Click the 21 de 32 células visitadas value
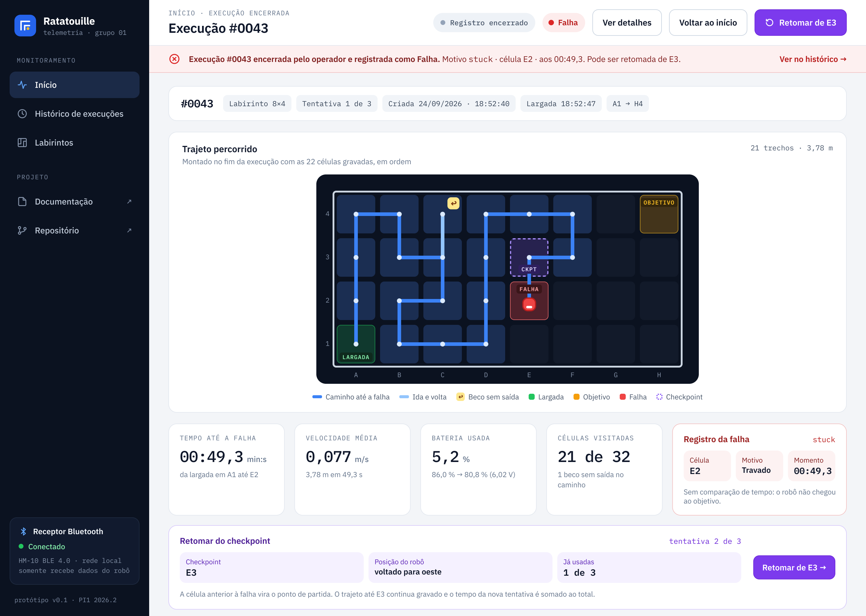Image resolution: width=866 pixels, height=616 pixels. point(594,457)
